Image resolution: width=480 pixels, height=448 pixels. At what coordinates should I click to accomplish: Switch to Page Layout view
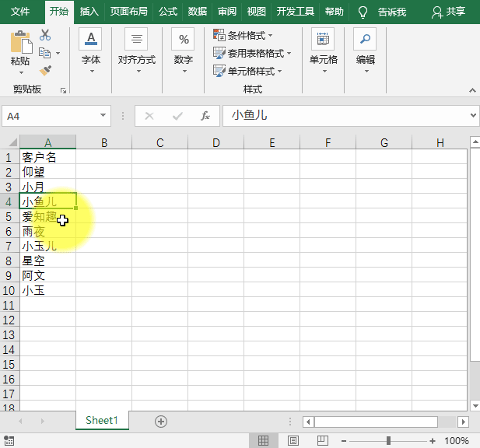(293, 441)
